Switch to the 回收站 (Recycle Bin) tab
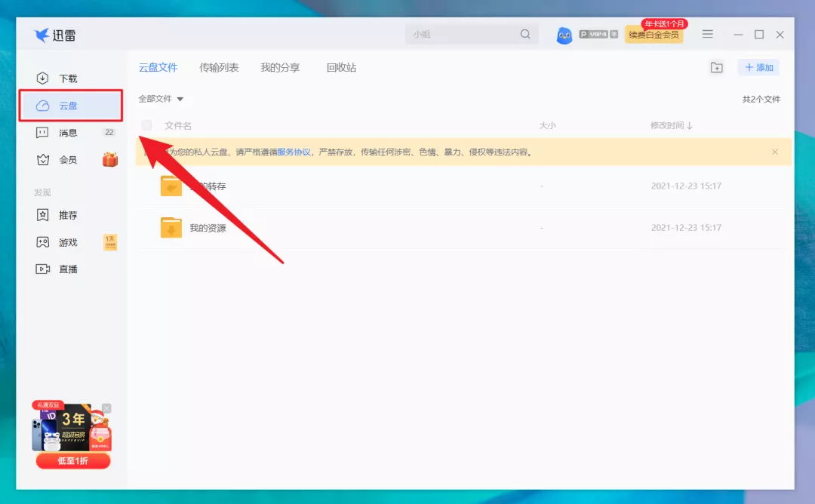 (340, 67)
